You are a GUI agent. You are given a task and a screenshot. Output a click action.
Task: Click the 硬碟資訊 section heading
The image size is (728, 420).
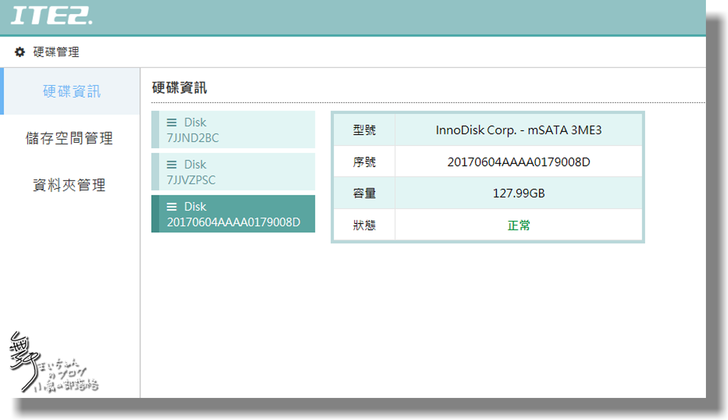pyautogui.click(x=179, y=87)
